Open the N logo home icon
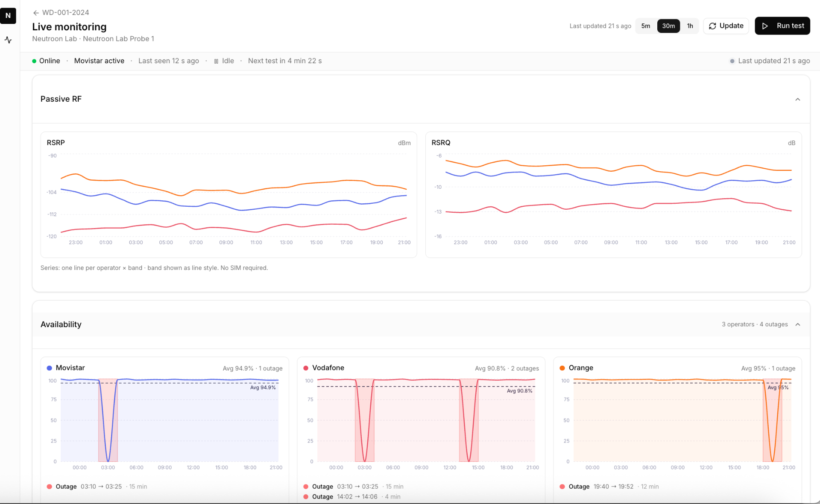The height and width of the screenshot is (504, 820). (8, 16)
